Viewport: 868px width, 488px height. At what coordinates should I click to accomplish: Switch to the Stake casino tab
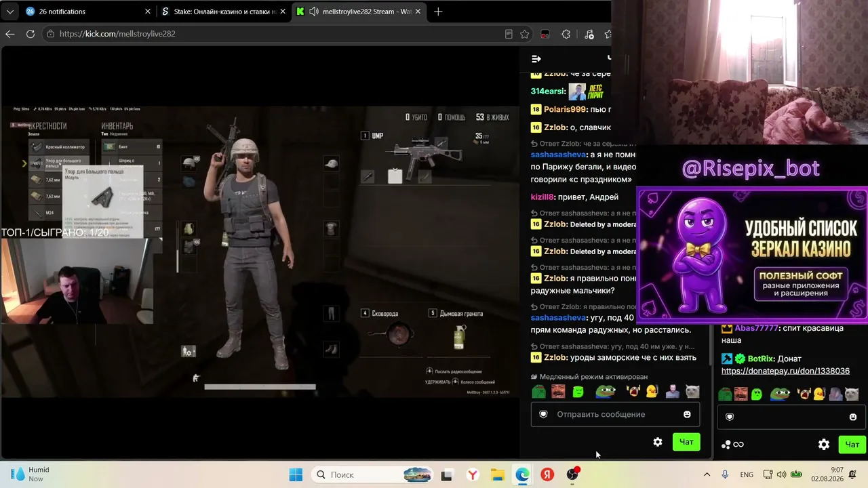tap(224, 12)
